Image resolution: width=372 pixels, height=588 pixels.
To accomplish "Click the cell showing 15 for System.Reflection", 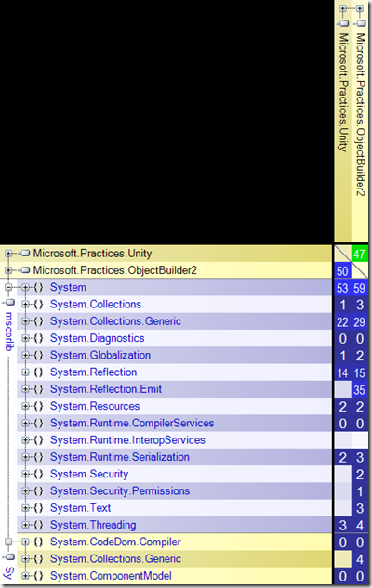I will tap(360, 372).
